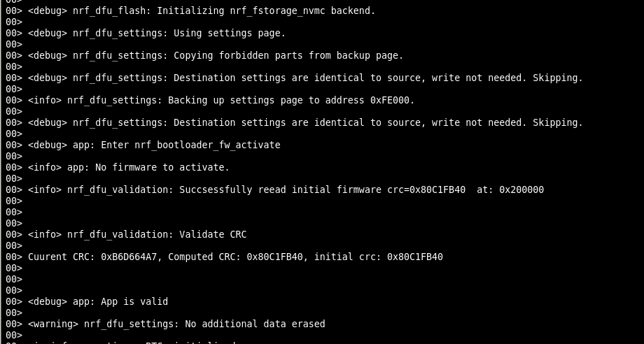The width and height of the screenshot is (644, 344).
Task: Select the 'Validate CRC' info line
Action: pyautogui.click(x=126, y=234)
